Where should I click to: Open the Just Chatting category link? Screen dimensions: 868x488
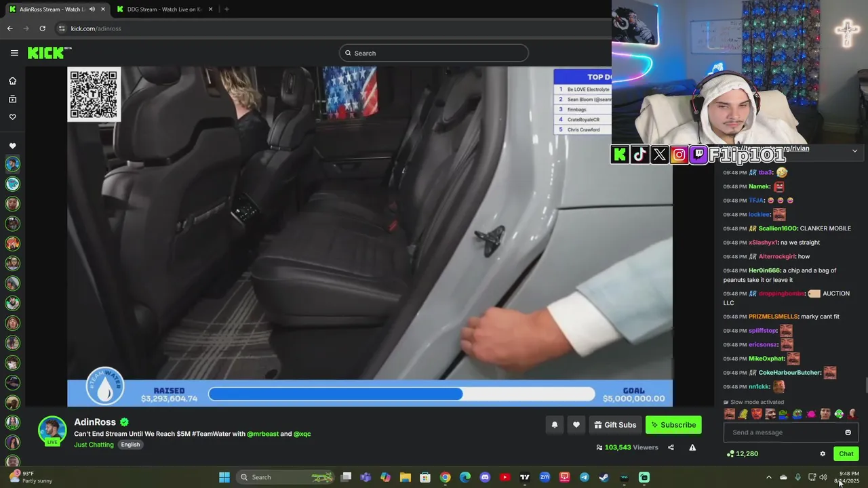pyautogui.click(x=94, y=445)
